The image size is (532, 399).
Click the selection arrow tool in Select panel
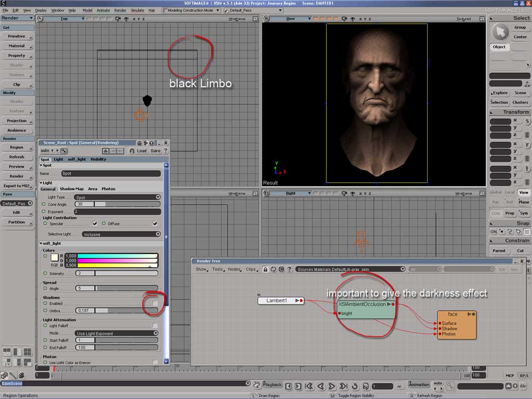click(500, 32)
